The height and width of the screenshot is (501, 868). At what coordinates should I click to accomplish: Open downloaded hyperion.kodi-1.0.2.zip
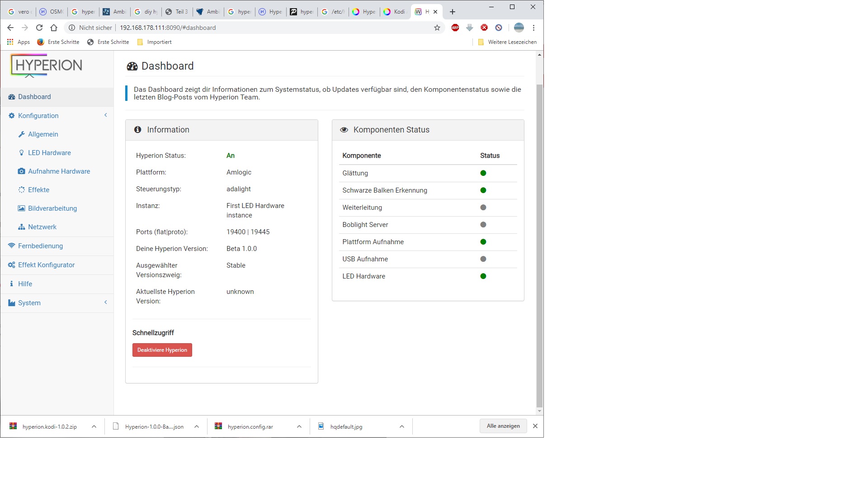point(44,426)
